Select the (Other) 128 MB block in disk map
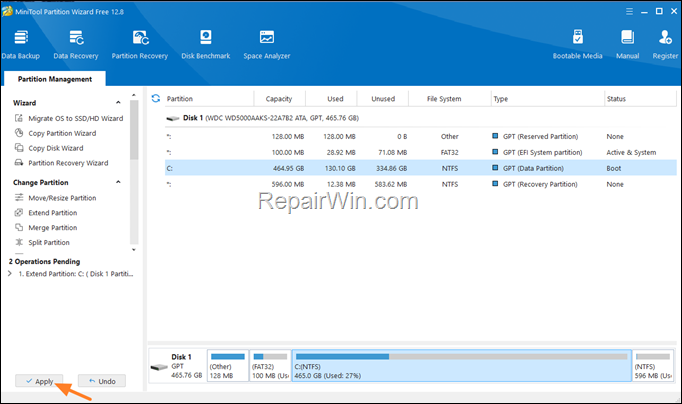Screen dimensions: 682x404 pos(227,366)
